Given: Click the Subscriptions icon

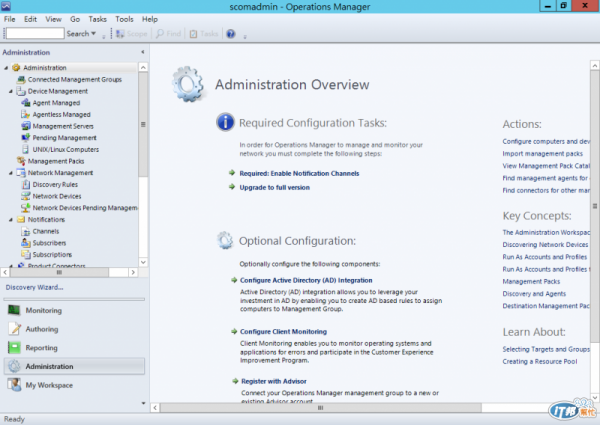Looking at the screenshot, I should 26,254.
